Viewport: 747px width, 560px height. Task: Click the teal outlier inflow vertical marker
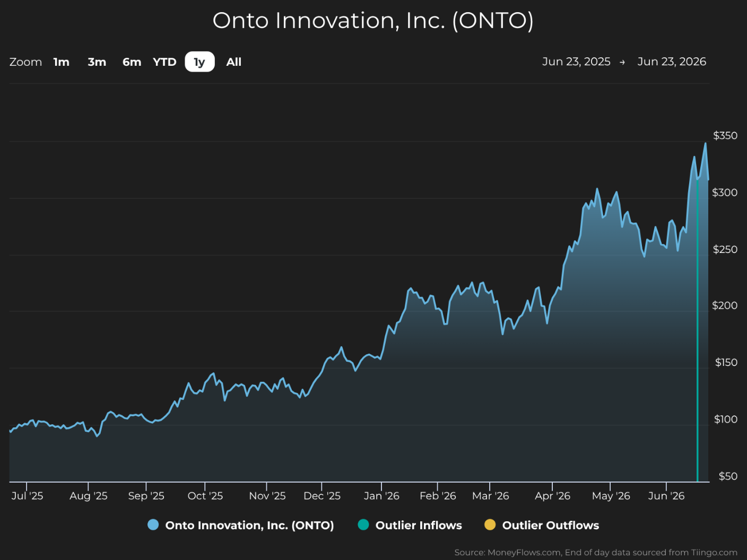tap(698, 330)
